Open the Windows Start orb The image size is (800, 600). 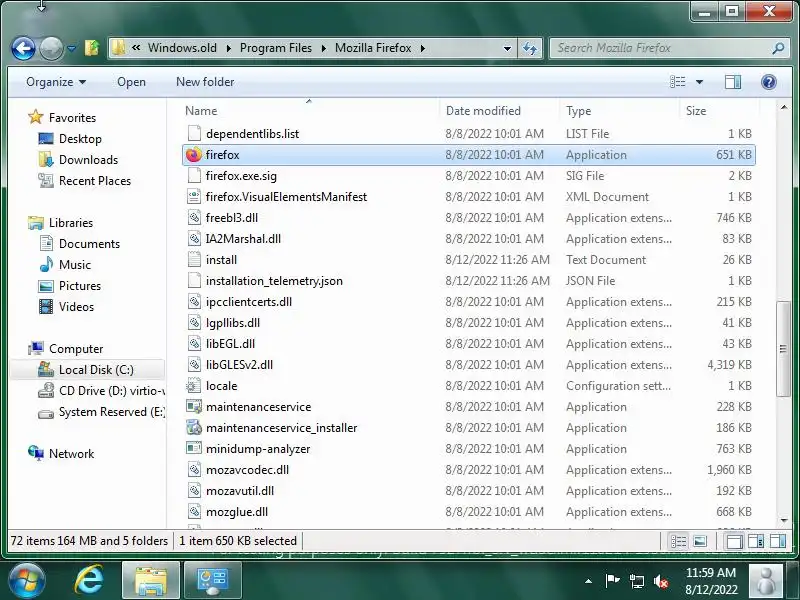27,581
